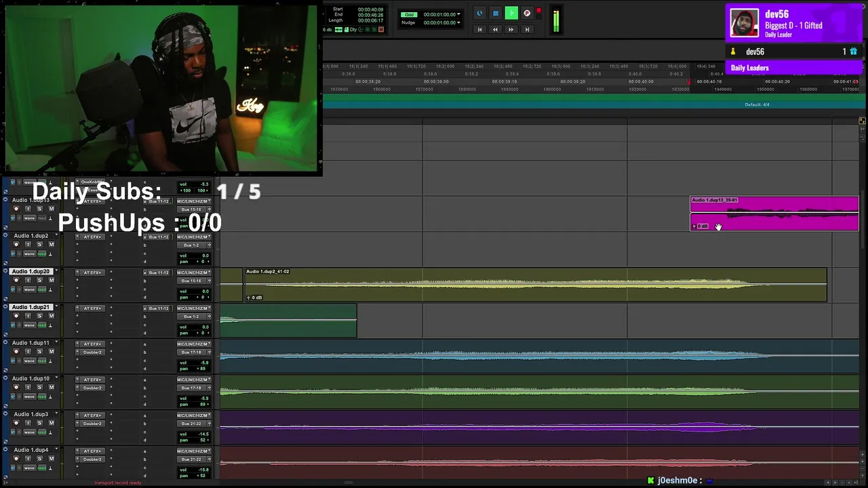Record-enable the Audio 1.dup21 track
This screenshot has width=868, height=488.
(x=16, y=316)
